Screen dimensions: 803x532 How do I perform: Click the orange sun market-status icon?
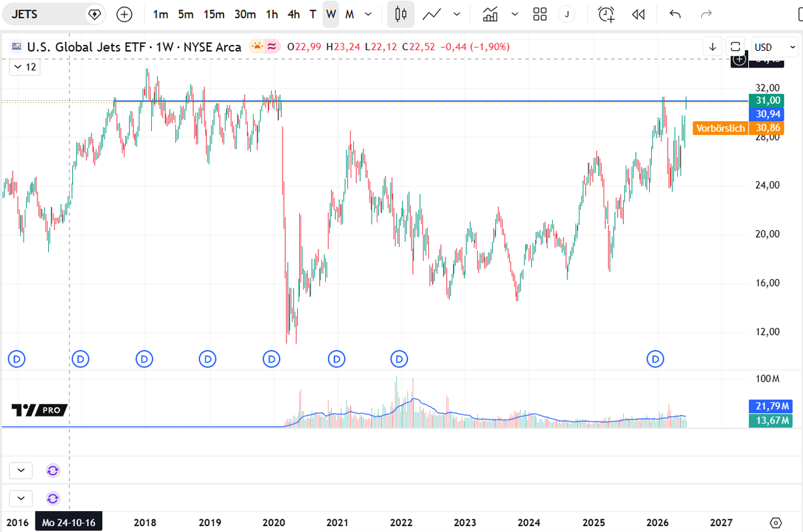tap(257, 47)
